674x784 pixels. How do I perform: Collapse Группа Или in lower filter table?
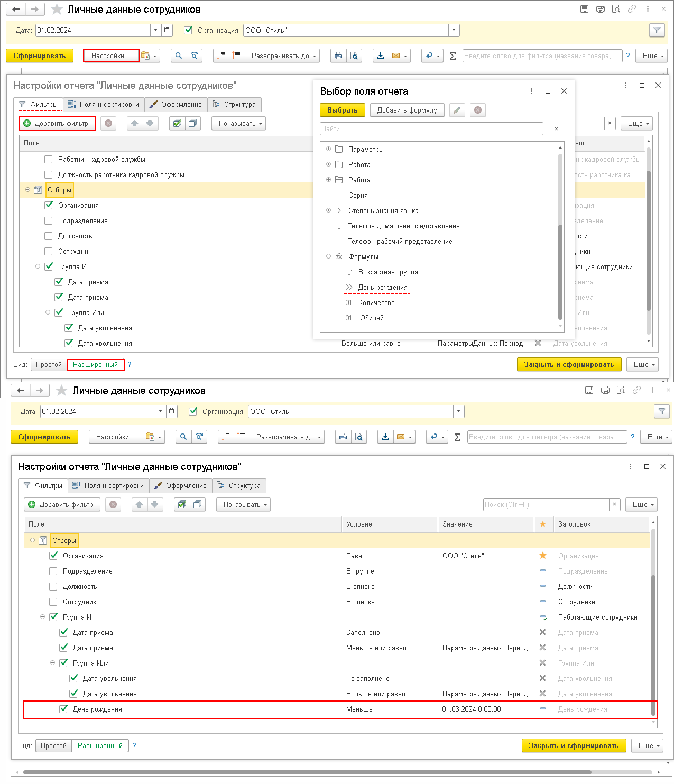coord(52,663)
